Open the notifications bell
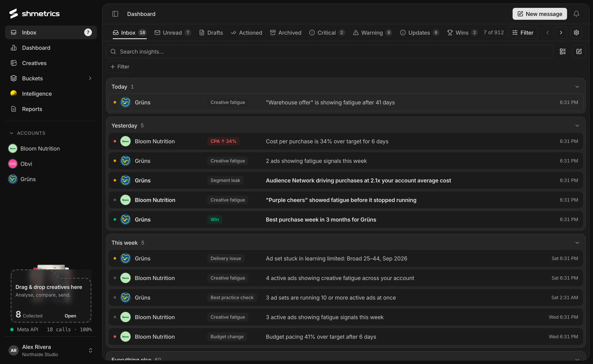The width and height of the screenshot is (593, 364). tap(576, 14)
